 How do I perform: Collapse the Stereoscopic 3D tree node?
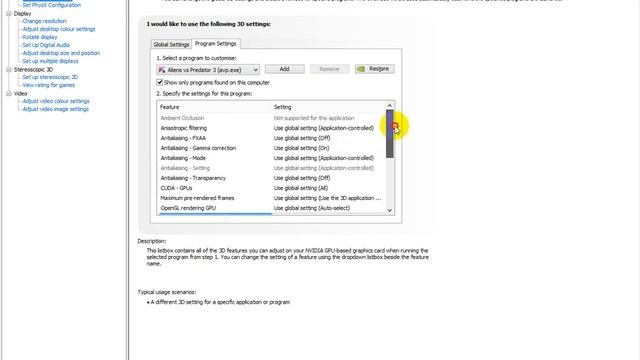coord(9,69)
